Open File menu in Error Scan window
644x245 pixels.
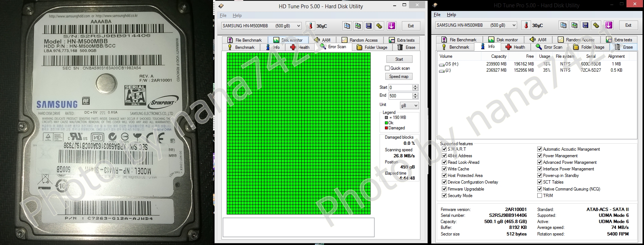[x=223, y=15]
